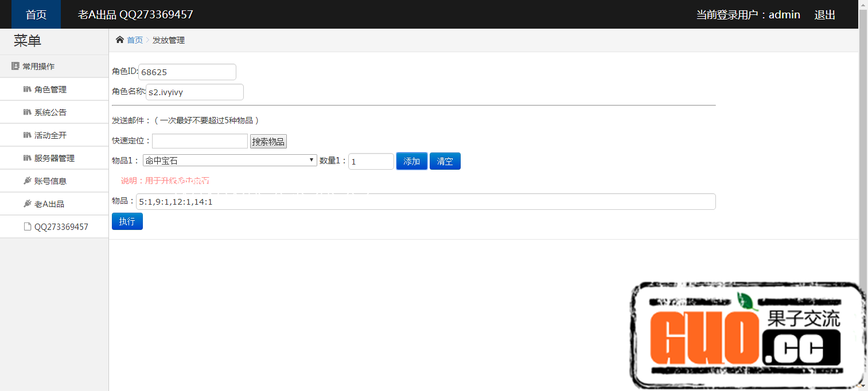Click the icon beside 活动全开
The image size is (868, 391).
tap(27, 135)
